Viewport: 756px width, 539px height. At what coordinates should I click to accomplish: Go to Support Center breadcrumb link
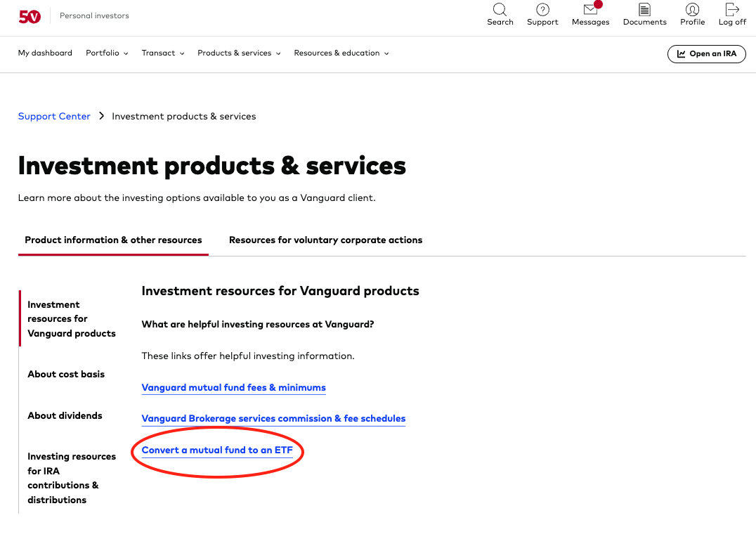(54, 116)
